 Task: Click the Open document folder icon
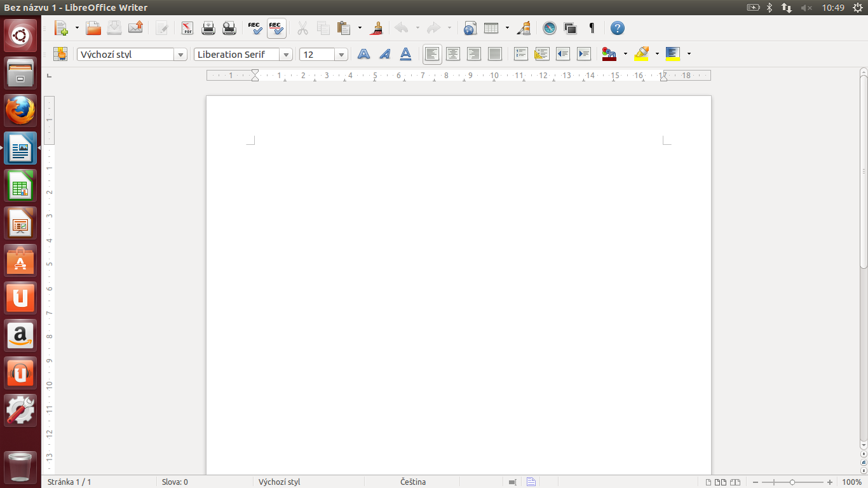(93, 28)
